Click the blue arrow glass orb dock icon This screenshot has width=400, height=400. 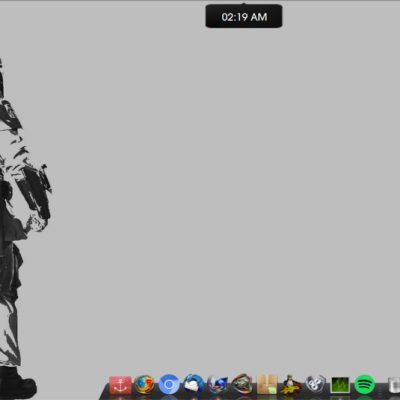click(218, 384)
